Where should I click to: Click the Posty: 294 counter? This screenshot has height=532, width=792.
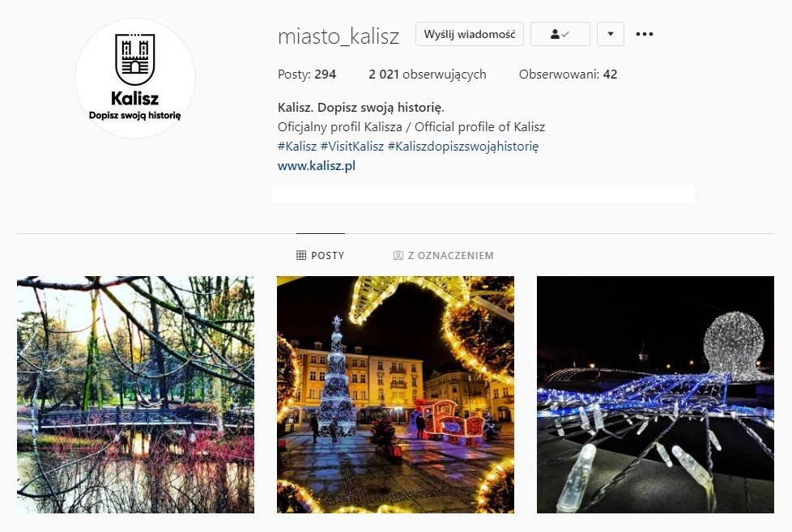point(307,74)
